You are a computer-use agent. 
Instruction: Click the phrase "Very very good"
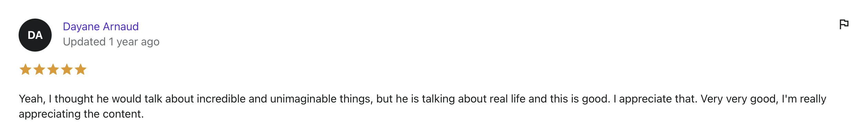(x=739, y=99)
